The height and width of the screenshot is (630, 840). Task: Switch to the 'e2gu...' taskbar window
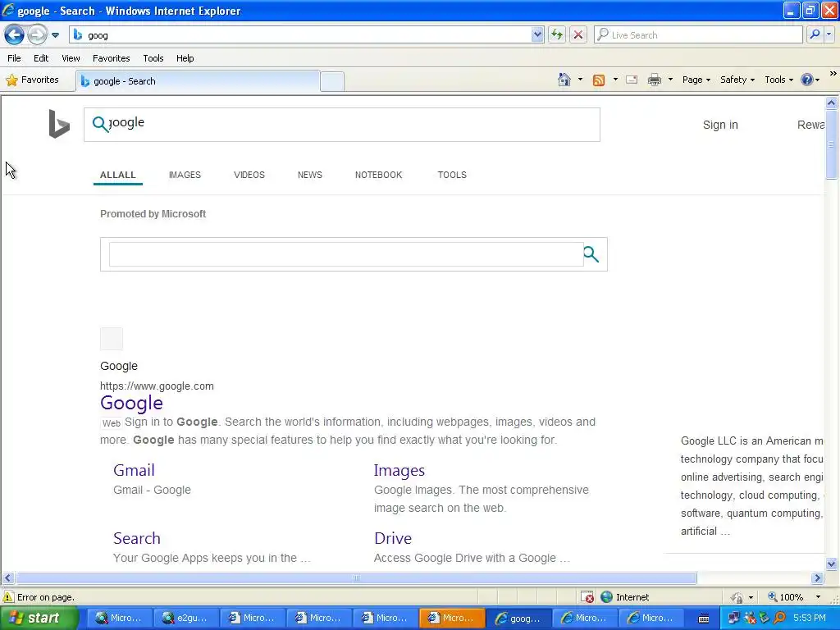186,619
